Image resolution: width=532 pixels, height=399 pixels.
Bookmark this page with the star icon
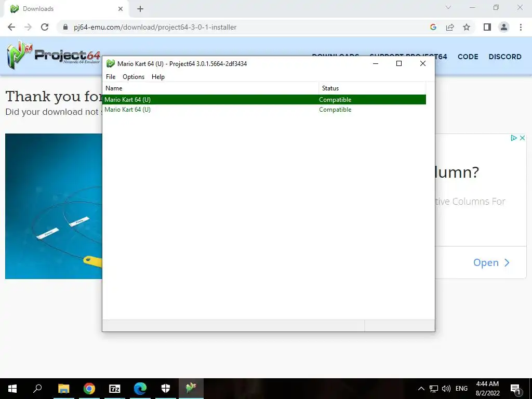(x=467, y=27)
